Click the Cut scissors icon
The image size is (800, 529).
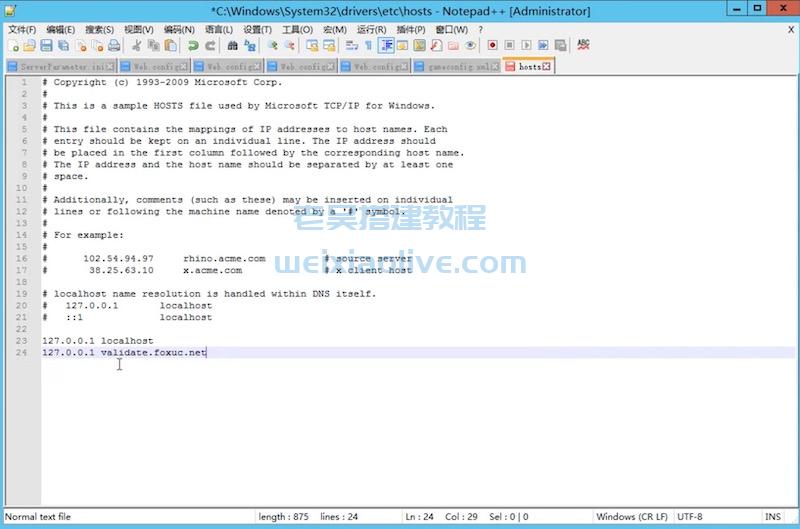point(138,46)
